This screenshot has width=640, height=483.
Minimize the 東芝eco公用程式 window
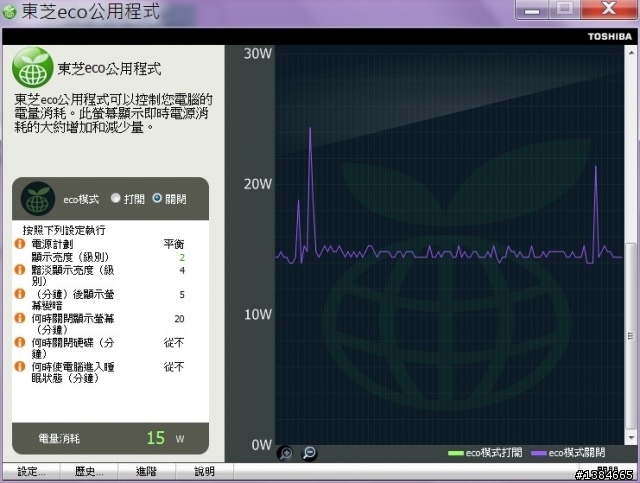point(532,10)
